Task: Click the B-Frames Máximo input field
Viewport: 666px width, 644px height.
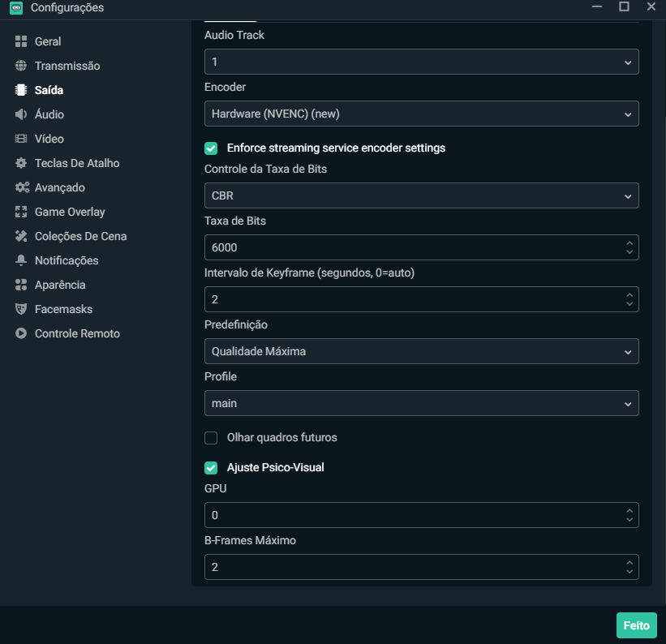Action: 421,567
